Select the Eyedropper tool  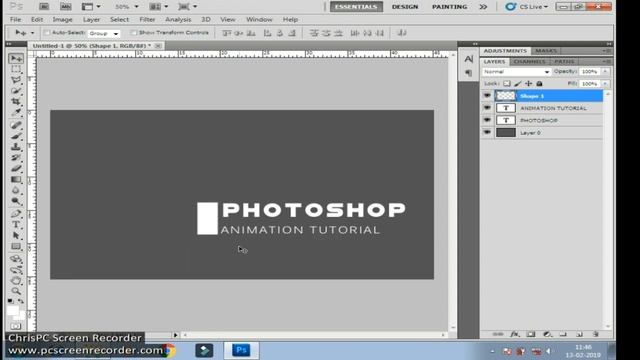16,112
